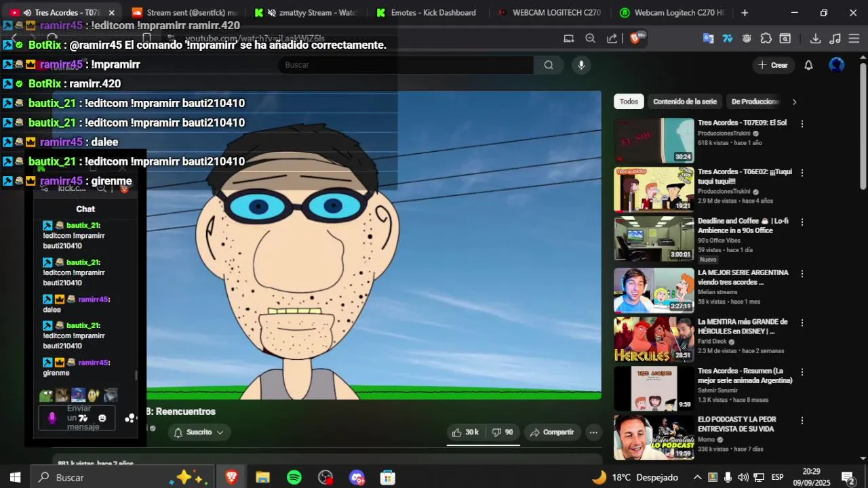868x488 pixels.
Task: Open the Tres Acordes T07E09 El Sol thumbnail
Action: pyautogui.click(x=654, y=140)
